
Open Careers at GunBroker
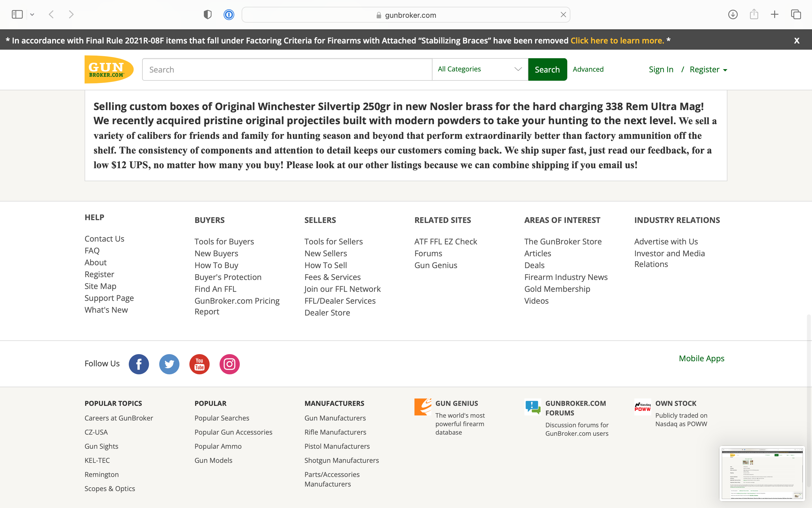(119, 418)
